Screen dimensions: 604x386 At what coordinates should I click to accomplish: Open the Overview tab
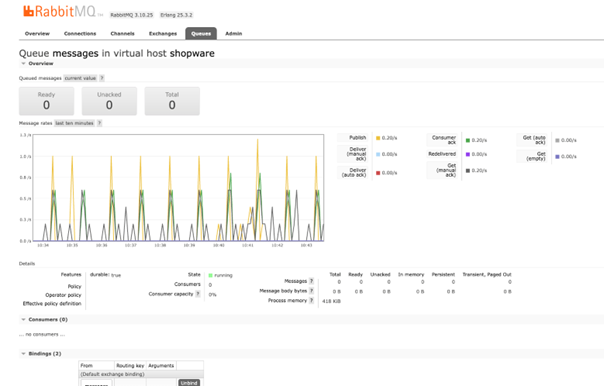(37, 34)
